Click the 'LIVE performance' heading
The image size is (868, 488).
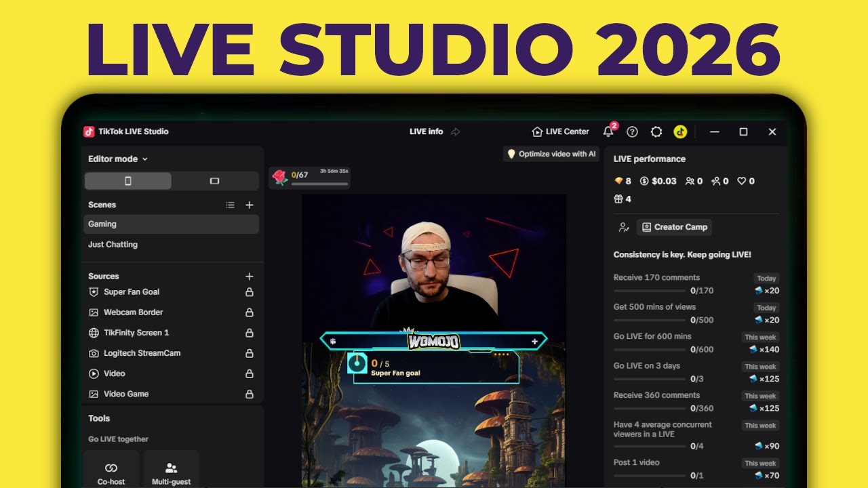click(x=650, y=159)
